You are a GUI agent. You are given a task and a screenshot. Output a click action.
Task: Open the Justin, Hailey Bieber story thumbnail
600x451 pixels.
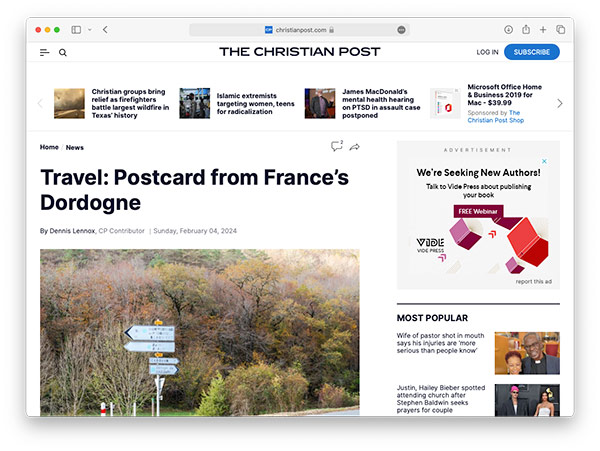pos(527,400)
